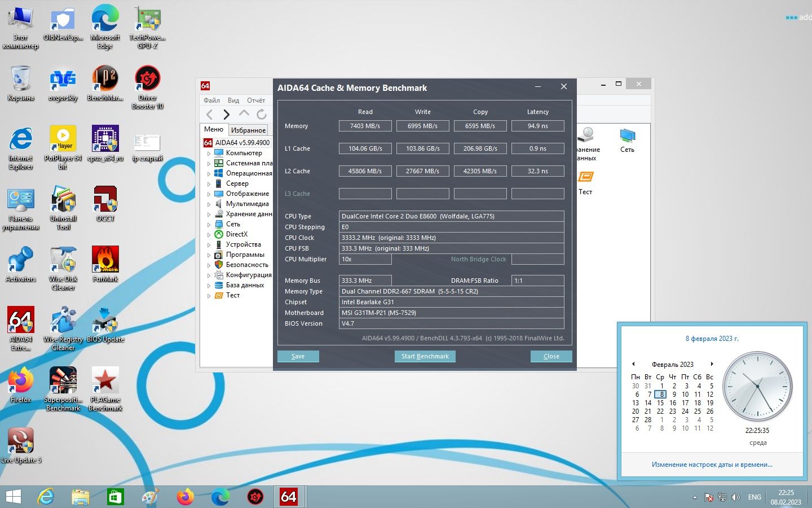The height and width of the screenshot is (508, 812).
Task: Select База данных tree item
Action: tap(245, 285)
